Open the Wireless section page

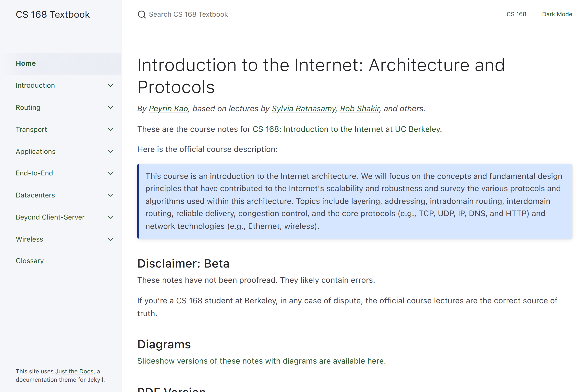[29, 239]
